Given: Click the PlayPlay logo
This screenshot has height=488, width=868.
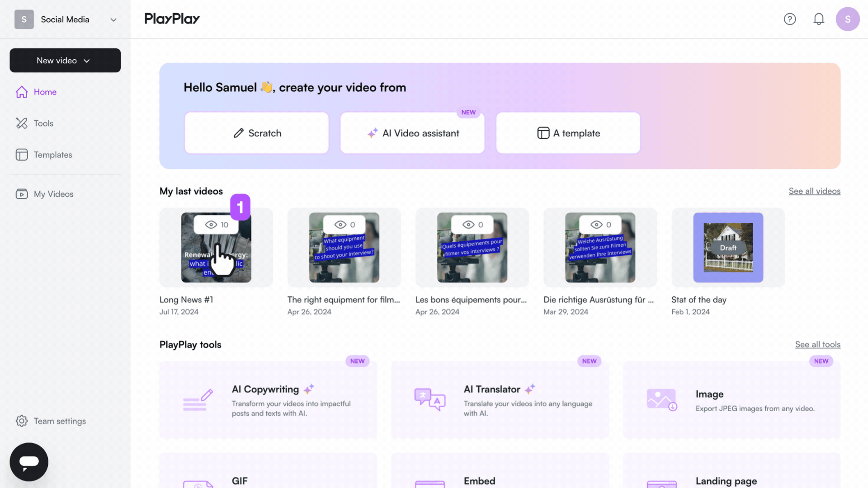Looking at the screenshot, I should point(172,19).
